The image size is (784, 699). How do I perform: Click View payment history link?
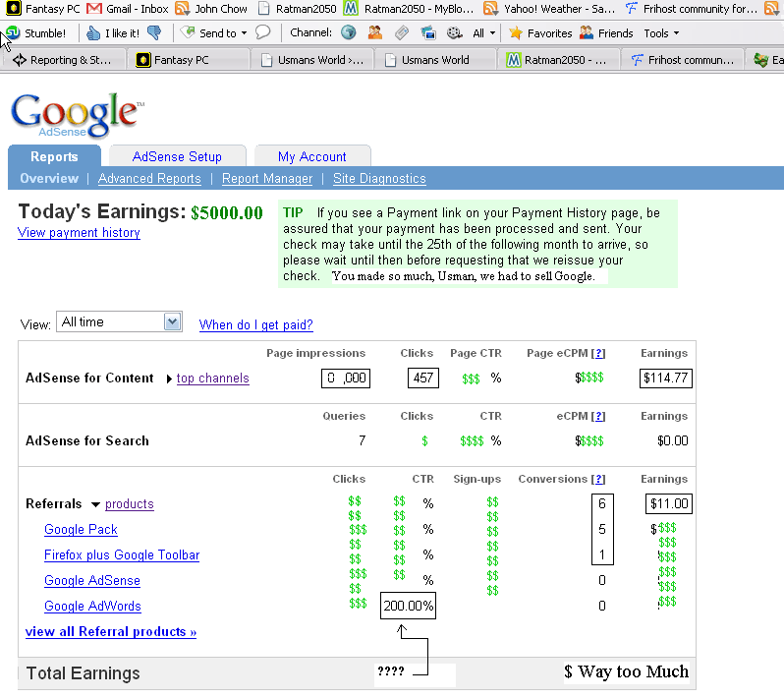click(79, 233)
